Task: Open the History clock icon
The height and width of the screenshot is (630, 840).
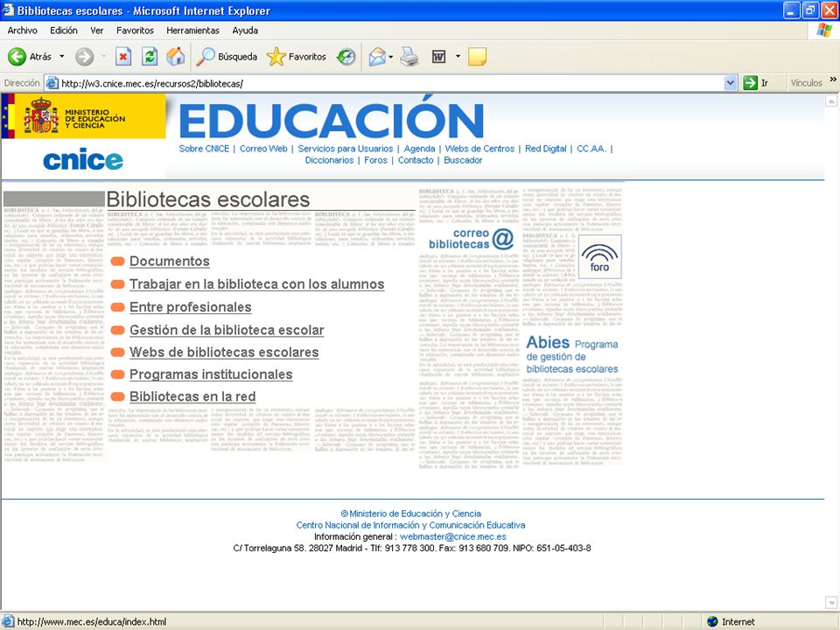Action: click(x=346, y=56)
